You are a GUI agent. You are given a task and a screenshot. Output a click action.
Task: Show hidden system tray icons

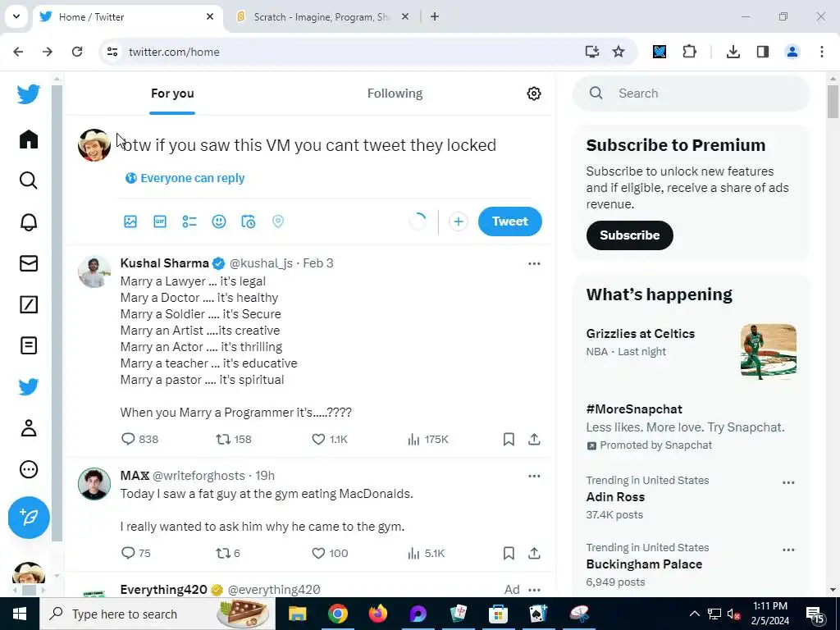pyautogui.click(x=694, y=614)
